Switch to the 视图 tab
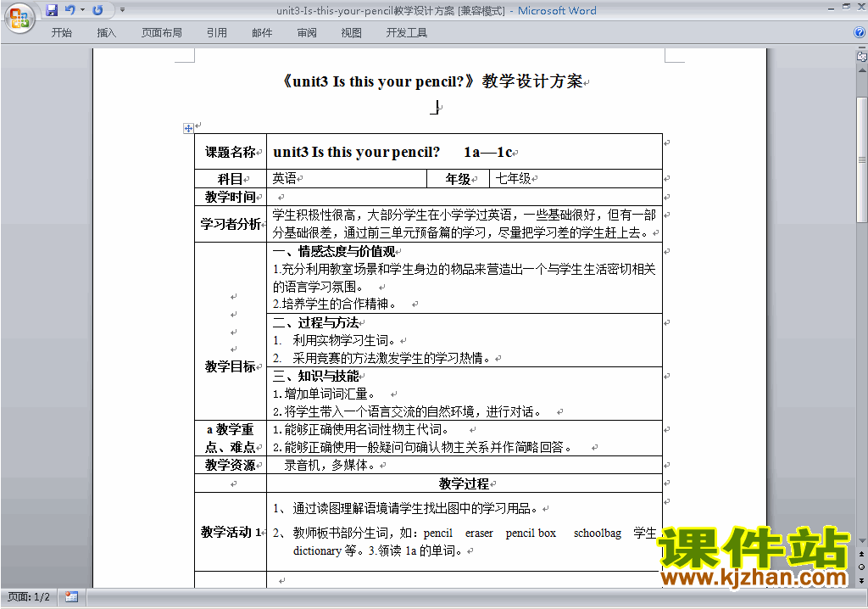The image size is (868, 609). coord(352,33)
